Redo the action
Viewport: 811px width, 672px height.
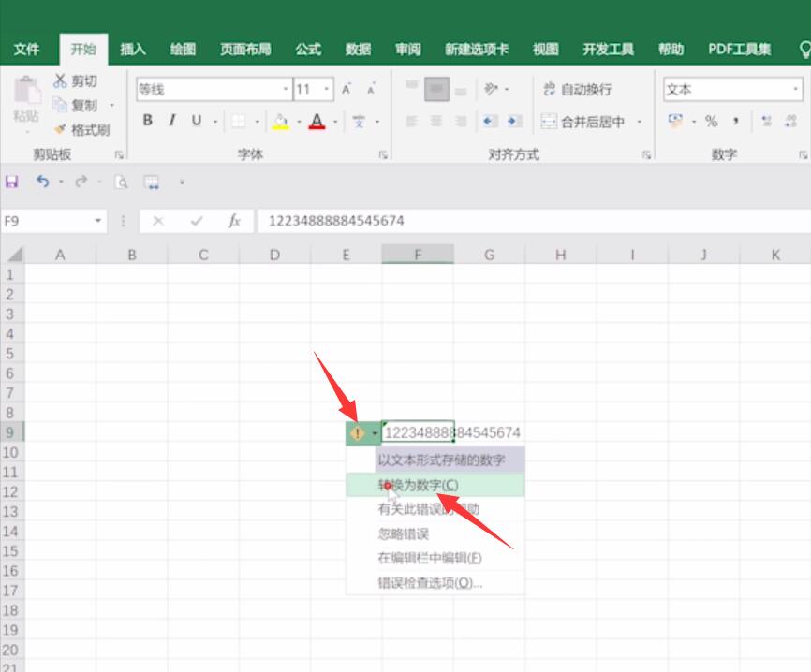click(x=81, y=182)
